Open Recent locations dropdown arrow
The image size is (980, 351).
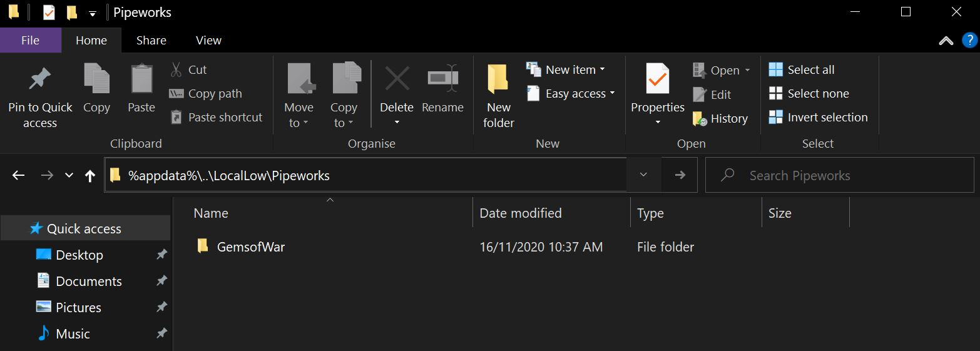pyautogui.click(x=69, y=175)
